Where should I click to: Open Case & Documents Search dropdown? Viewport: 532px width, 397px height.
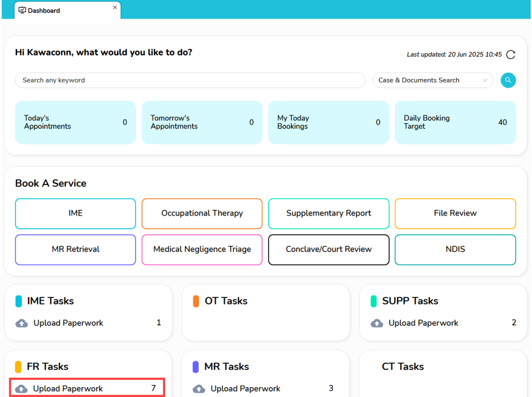(x=433, y=81)
